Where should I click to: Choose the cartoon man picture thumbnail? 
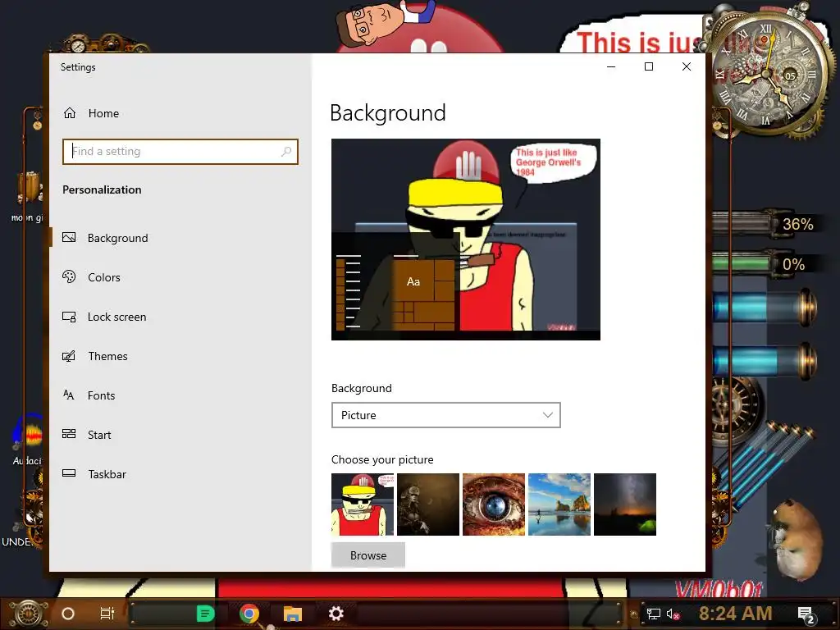click(x=363, y=504)
